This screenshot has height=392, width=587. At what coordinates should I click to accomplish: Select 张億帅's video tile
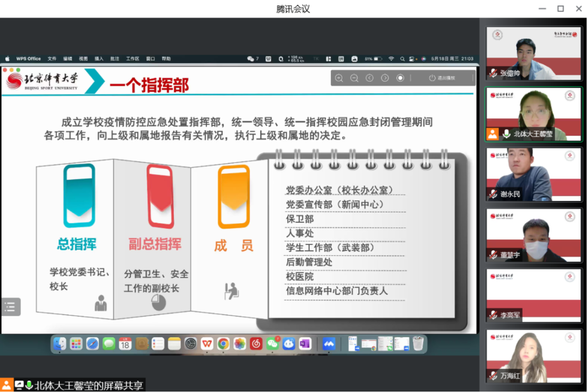pyautogui.click(x=534, y=53)
